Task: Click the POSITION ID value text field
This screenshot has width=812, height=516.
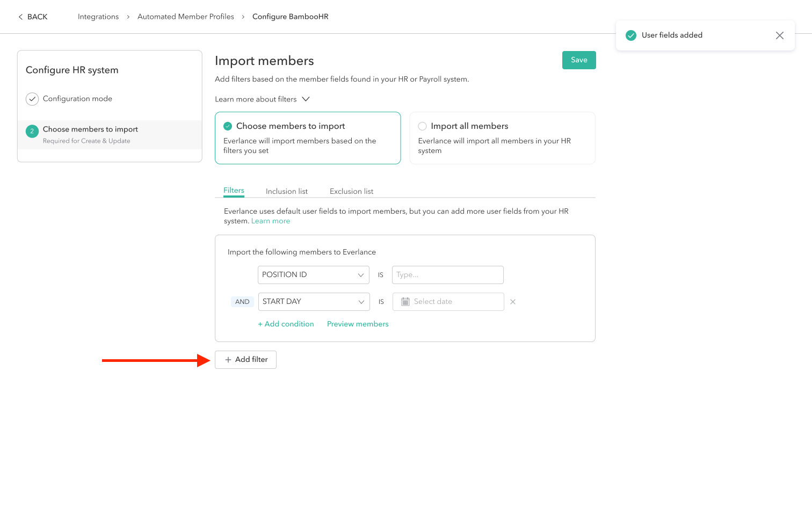Action: point(447,275)
